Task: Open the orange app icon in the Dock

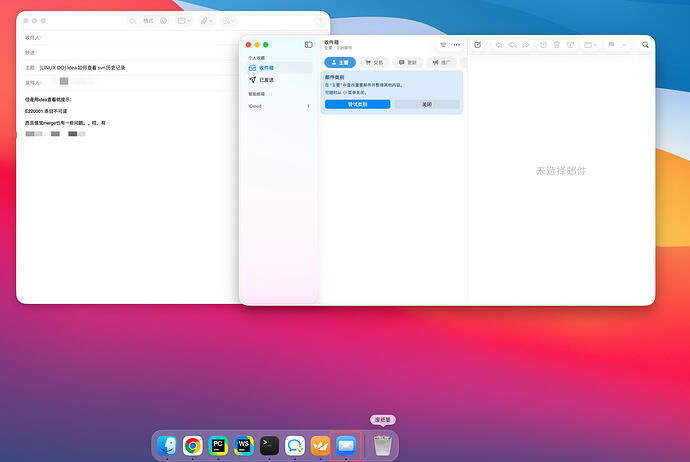Action: click(320, 446)
